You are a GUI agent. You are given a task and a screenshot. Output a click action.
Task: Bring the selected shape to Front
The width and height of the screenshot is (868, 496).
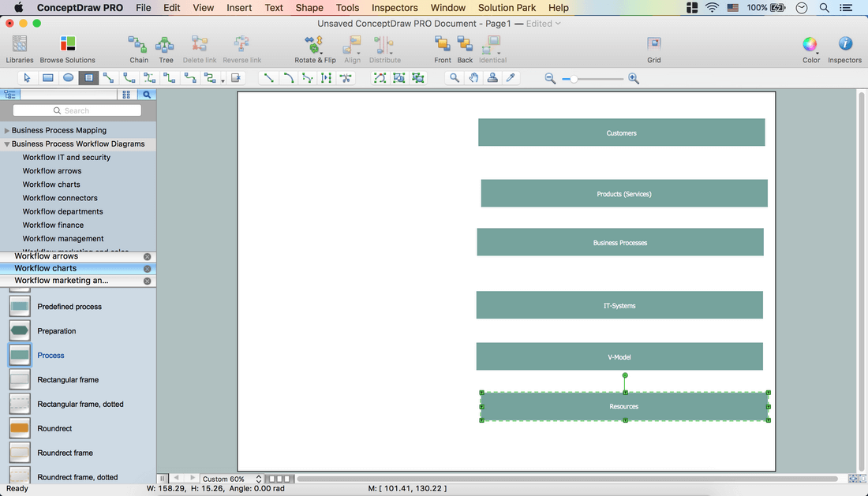443,45
